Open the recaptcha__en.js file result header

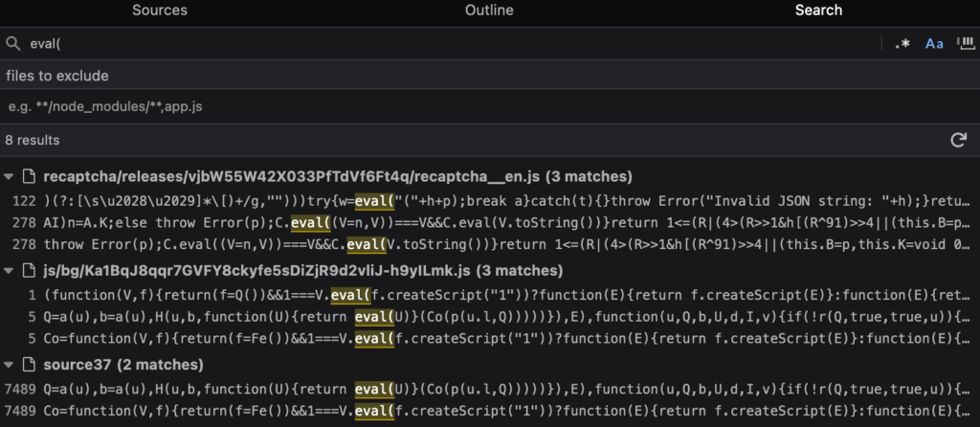pos(338,177)
